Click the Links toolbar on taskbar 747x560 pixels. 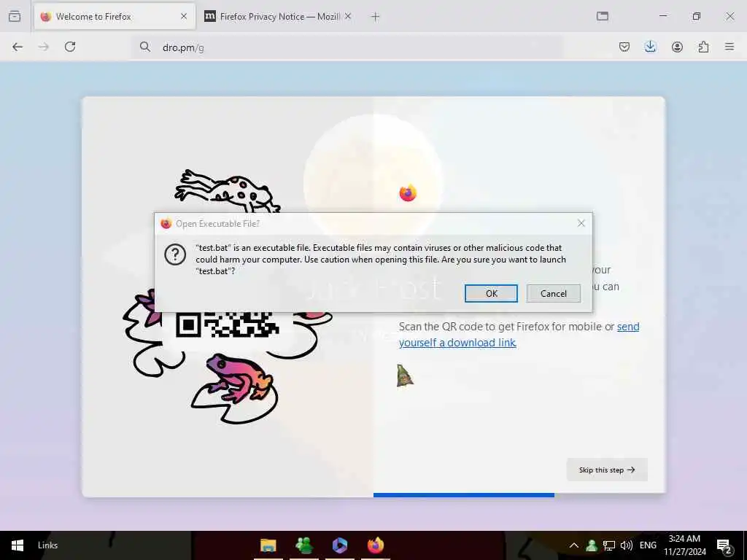(x=47, y=545)
